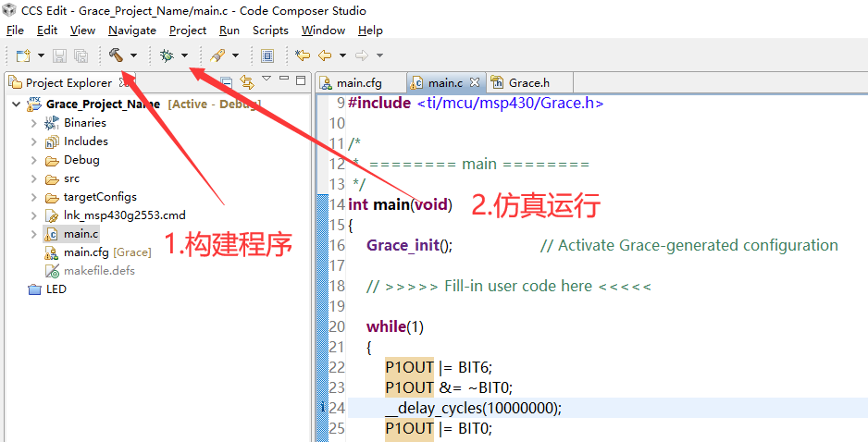
Task: Maximize the Project Explorer panel
Action: click(301, 80)
